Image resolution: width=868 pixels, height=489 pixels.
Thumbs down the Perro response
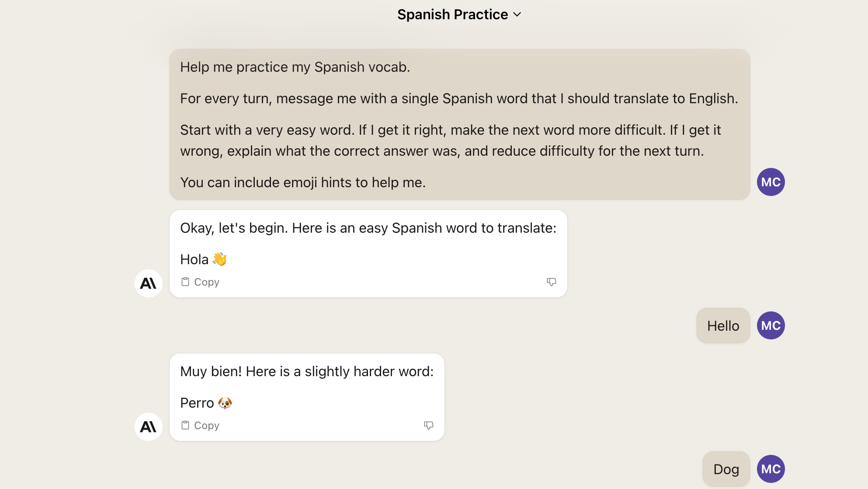coord(428,425)
